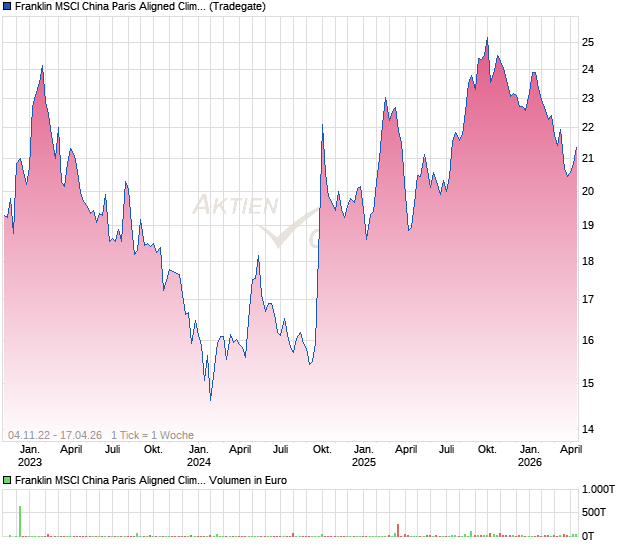The image size is (620, 546).
Task: Click the last data point of the price line in April 2026
Action: [x=577, y=148]
